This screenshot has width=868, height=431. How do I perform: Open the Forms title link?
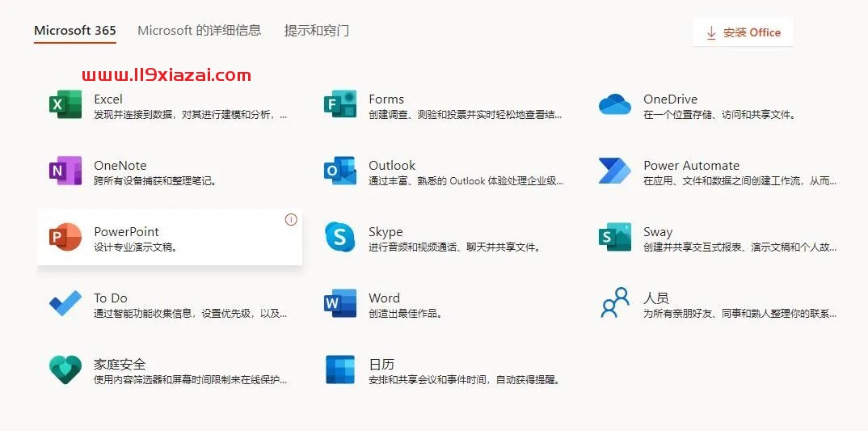(x=386, y=99)
